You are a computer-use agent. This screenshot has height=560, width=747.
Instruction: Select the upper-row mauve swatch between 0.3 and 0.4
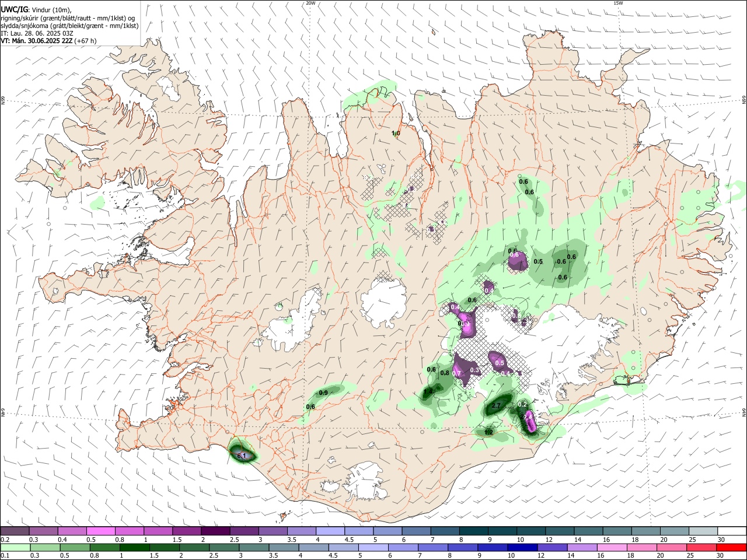pos(43,531)
